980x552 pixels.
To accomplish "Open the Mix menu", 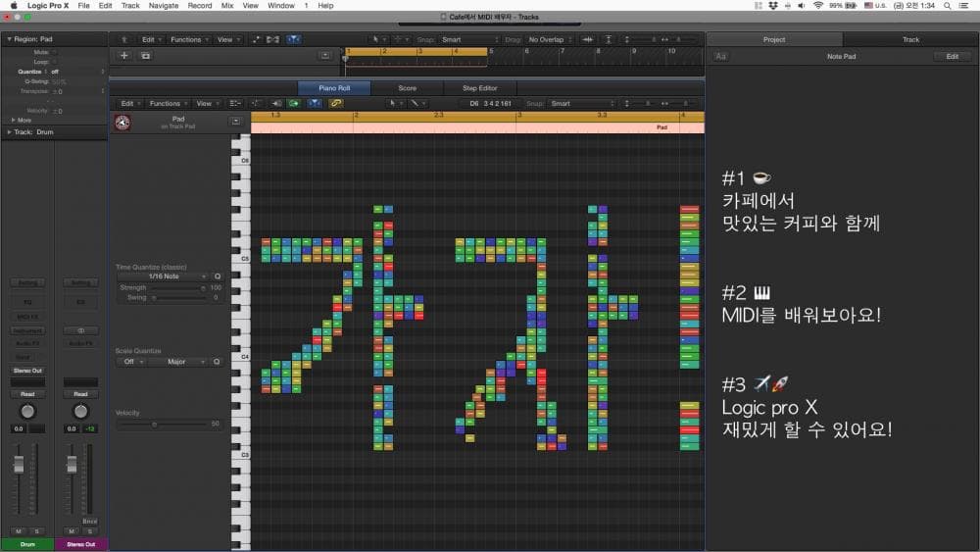I will click(227, 6).
